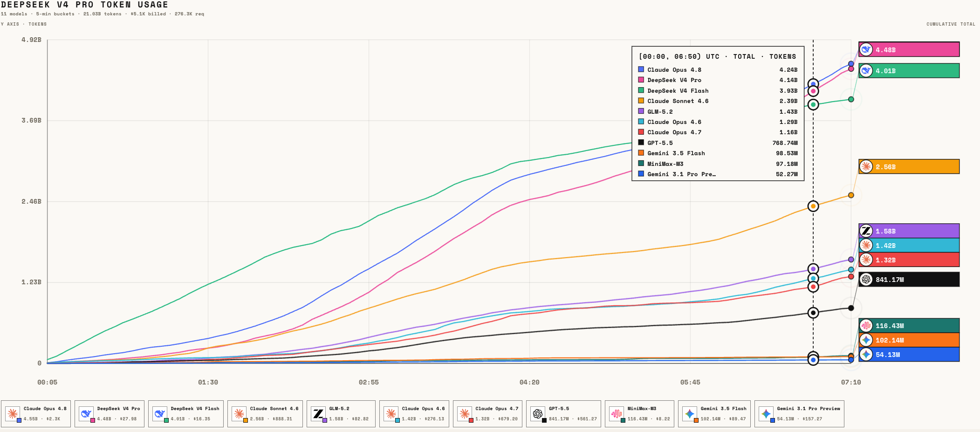Screen dimensions: 980x432
Task: Click '2.56B · $888.31' in the Claude Sonnet 4.6 card
Action: [x=271, y=419]
